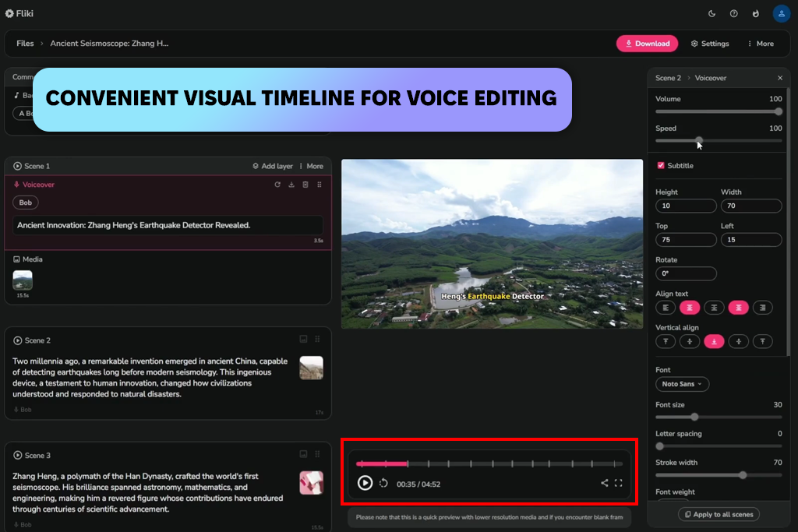
Task: Click Scene 2 narration text
Action: 150,378
